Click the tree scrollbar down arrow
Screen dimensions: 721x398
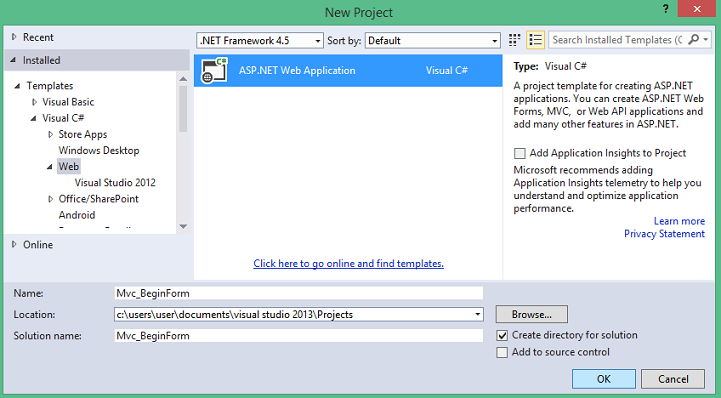pos(183,226)
